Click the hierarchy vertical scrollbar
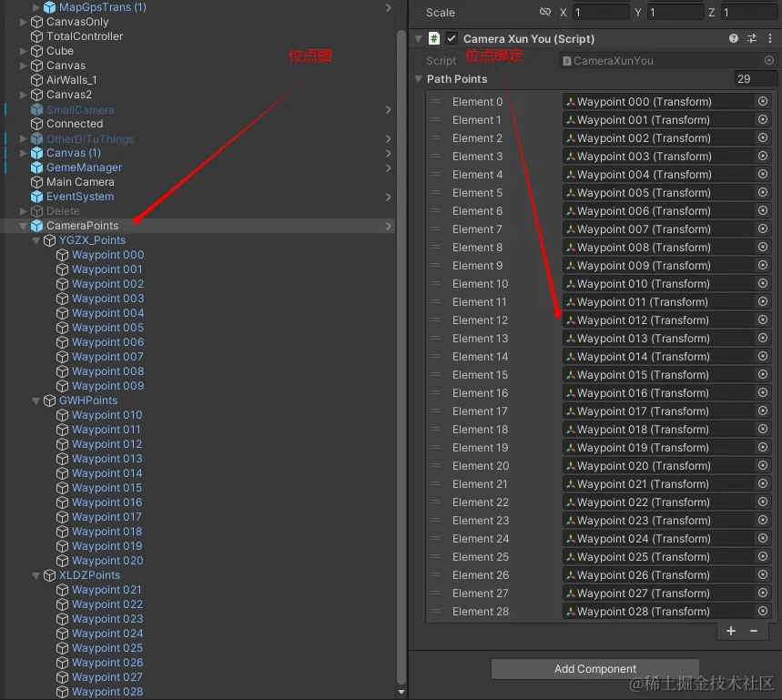 point(401,358)
